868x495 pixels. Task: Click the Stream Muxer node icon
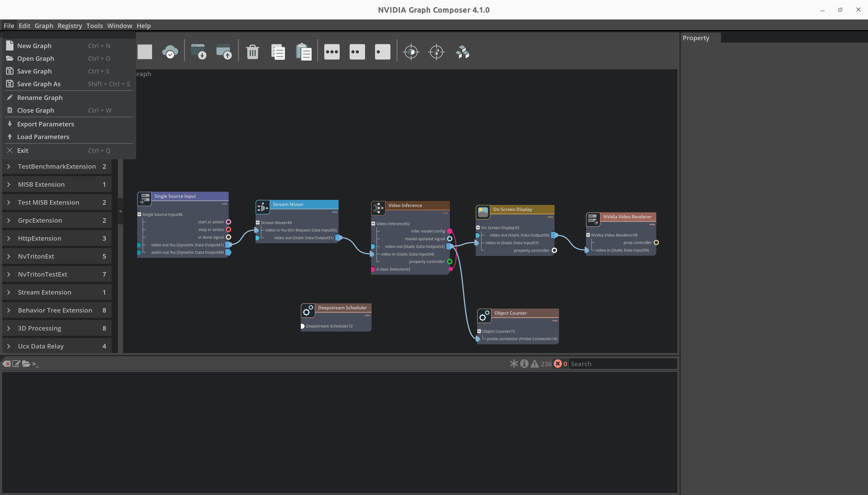263,207
